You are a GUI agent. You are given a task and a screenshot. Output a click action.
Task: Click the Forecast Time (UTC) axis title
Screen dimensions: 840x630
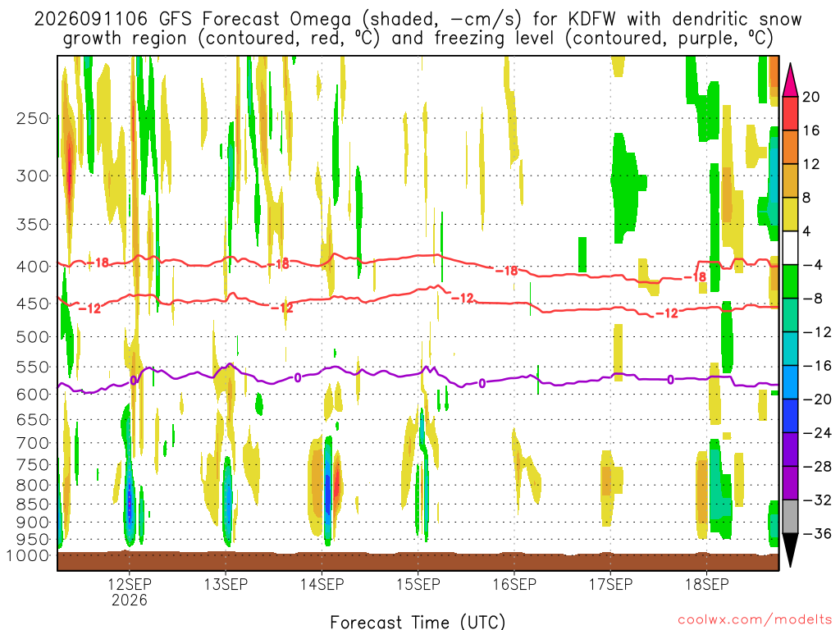tap(418, 622)
